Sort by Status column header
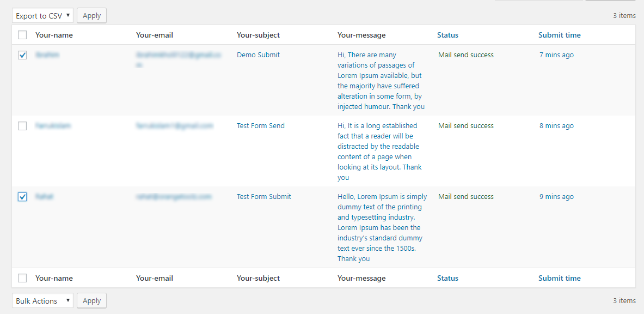Screen dimensions: 644x314 [447, 35]
